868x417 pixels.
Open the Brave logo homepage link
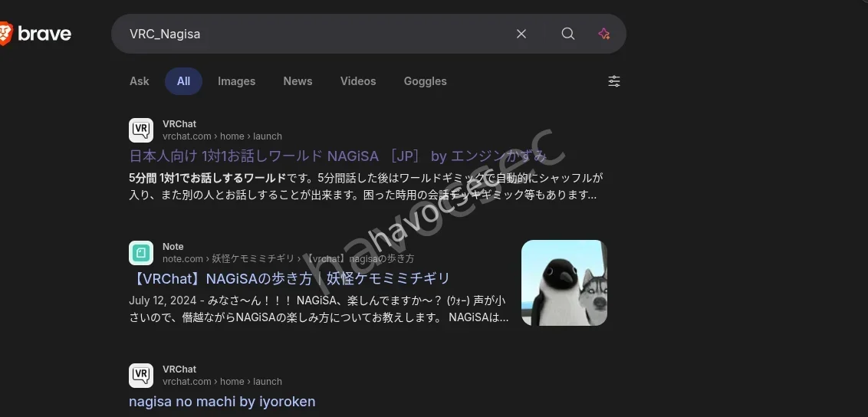[35, 34]
